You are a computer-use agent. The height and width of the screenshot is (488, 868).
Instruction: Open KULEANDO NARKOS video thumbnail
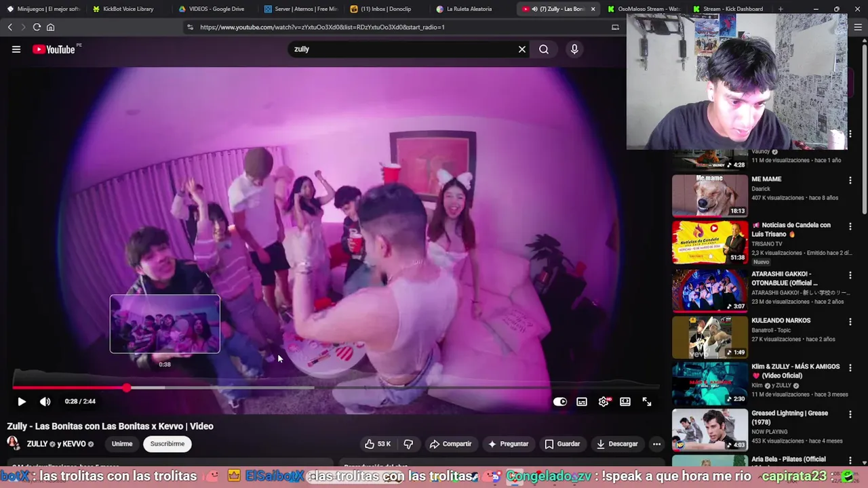tap(709, 337)
